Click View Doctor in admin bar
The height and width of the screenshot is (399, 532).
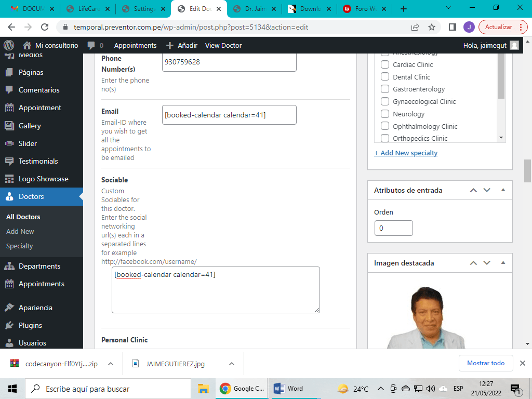point(223,46)
